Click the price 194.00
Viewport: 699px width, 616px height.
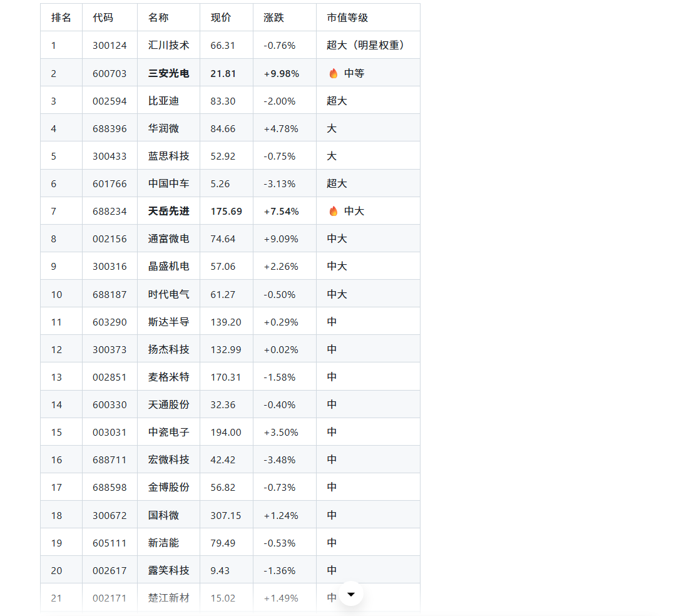tap(225, 433)
